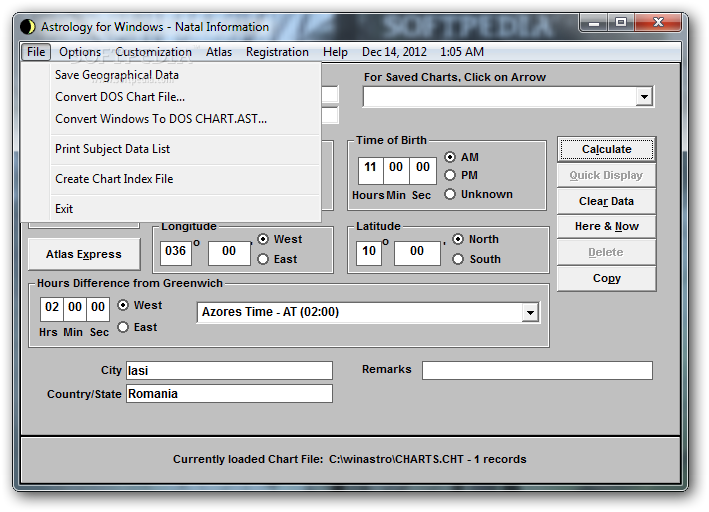Click the Remarks input field
The width and height of the screenshot is (709, 512).
537,370
